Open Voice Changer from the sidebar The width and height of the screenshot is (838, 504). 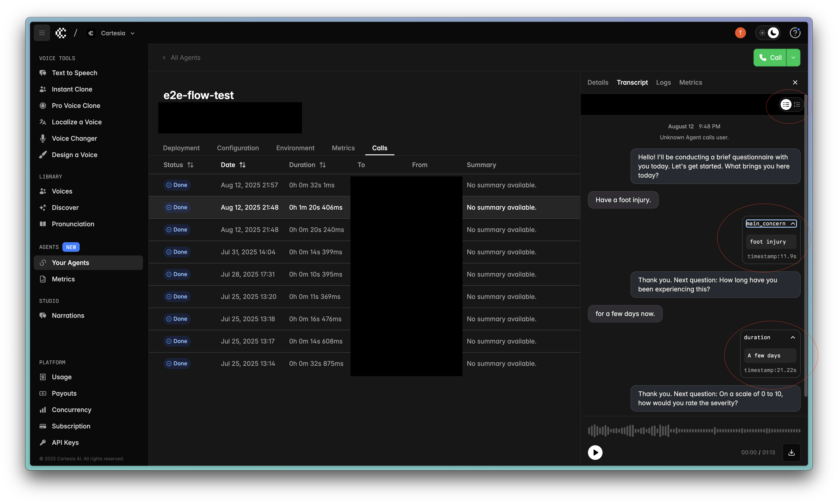pos(74,138)
